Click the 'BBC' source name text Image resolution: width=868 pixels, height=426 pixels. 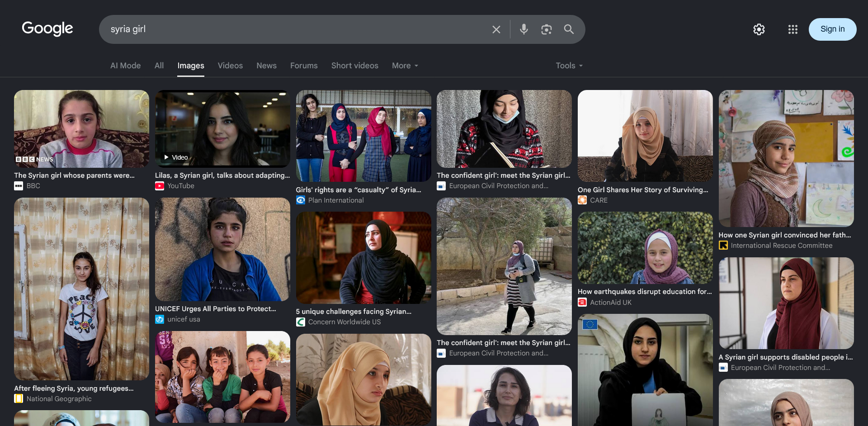(33, 186)
